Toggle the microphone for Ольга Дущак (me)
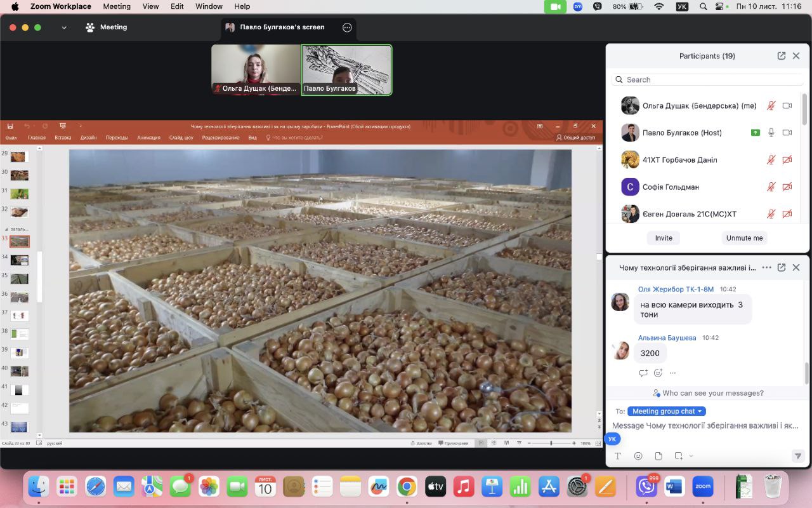Screen dimensions: 812x508 click(x=771, y=106)
